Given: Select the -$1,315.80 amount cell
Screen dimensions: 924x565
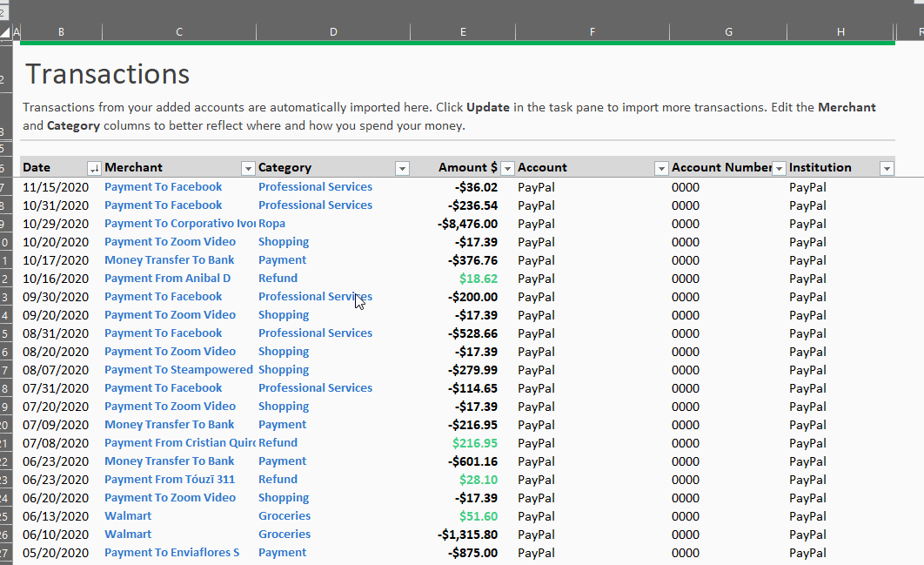Looking at the screenshot, I should coord(467,535).
